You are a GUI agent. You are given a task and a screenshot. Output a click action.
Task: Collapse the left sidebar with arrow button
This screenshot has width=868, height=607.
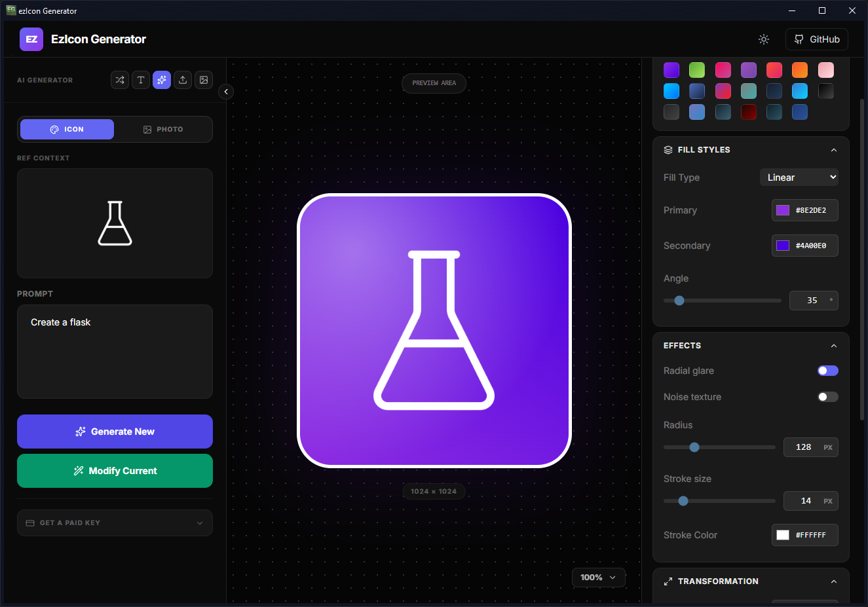tap(226, 92)
